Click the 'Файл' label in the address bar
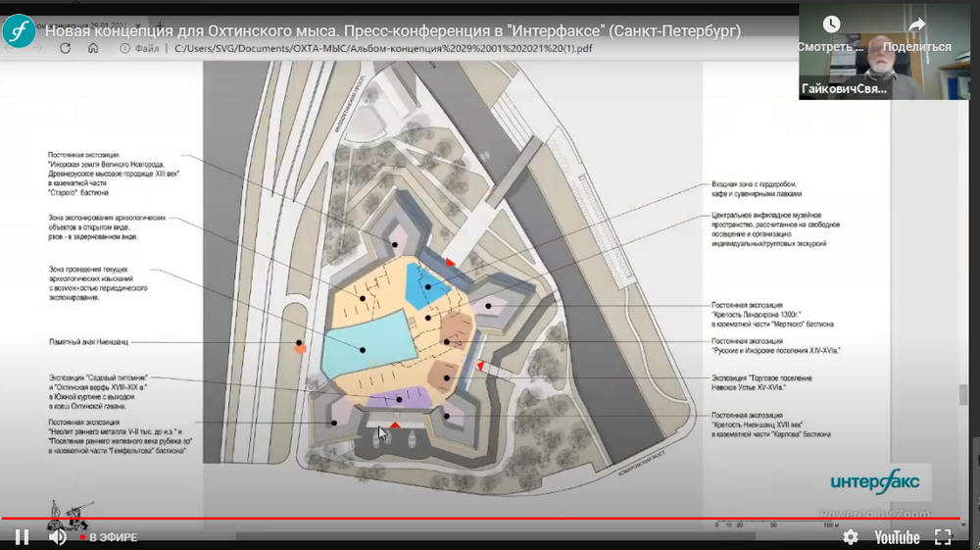 pyautogui.click(x=147, y=47)
